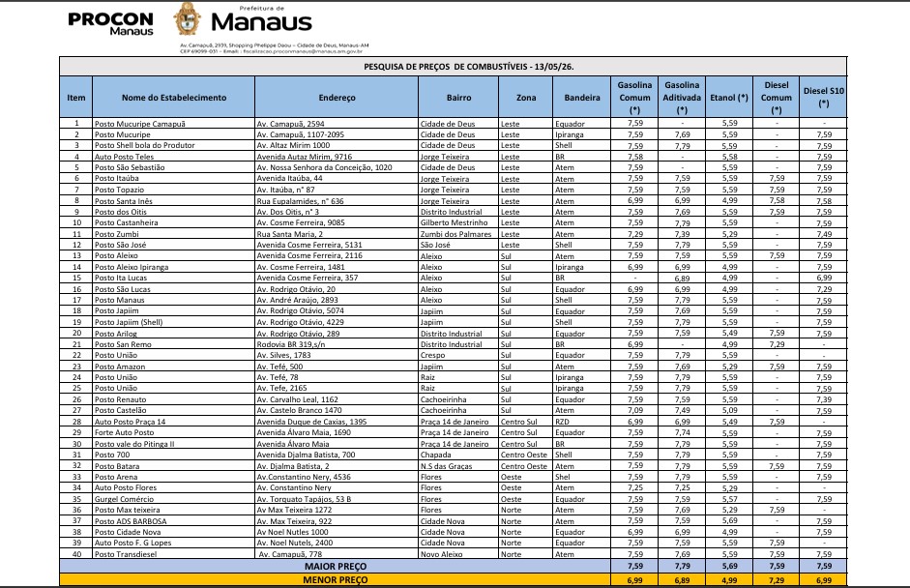Screen dimensions: 910x588
Task: Click the Bairro column header
Action: [x=458, y=98]
